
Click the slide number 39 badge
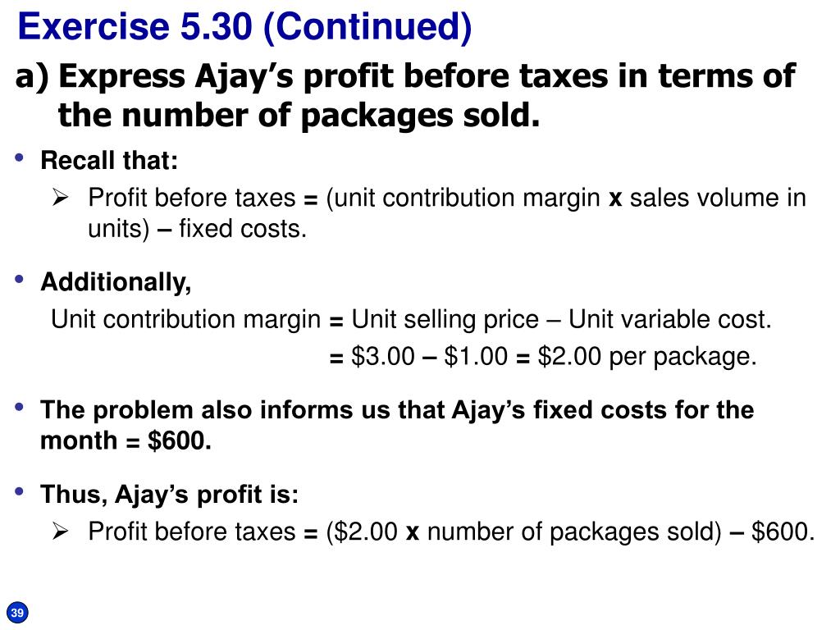click(17, 613)
